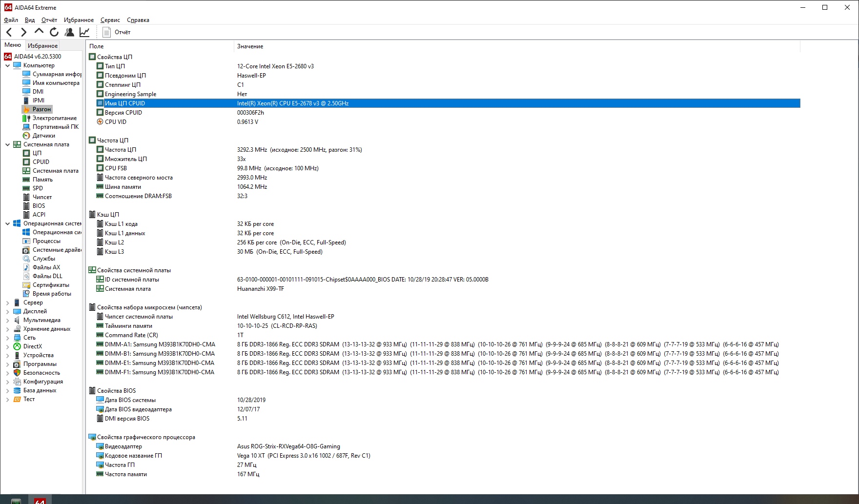Open the user icon in the toolbar
The height and width of the screenshot is (504, 859).
tap(69, 32)
